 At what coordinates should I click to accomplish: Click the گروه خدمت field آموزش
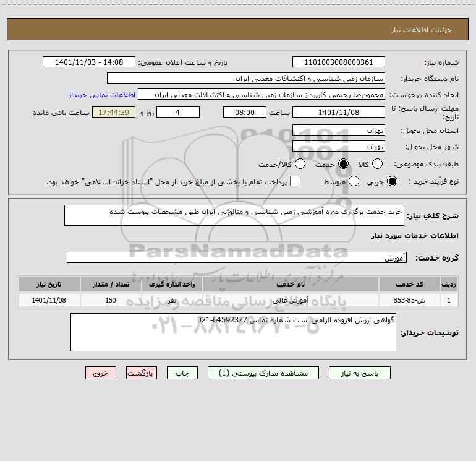click(237, 257)
